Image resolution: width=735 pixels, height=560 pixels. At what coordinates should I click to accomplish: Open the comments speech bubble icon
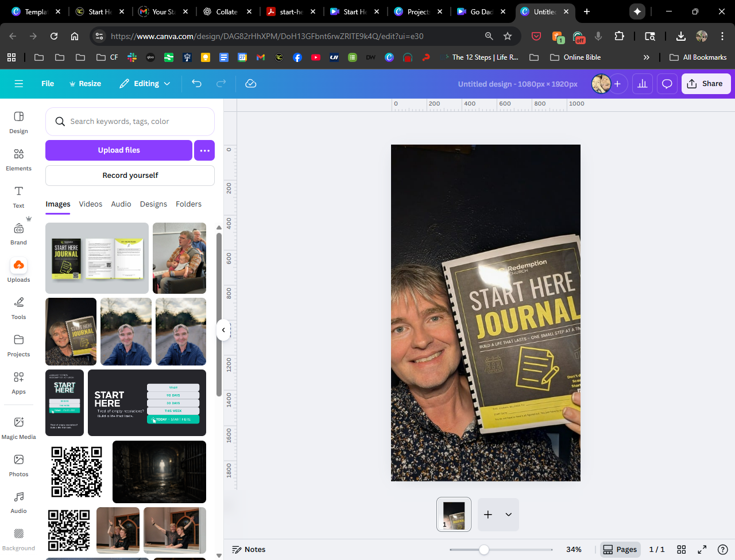pos(667,84)
